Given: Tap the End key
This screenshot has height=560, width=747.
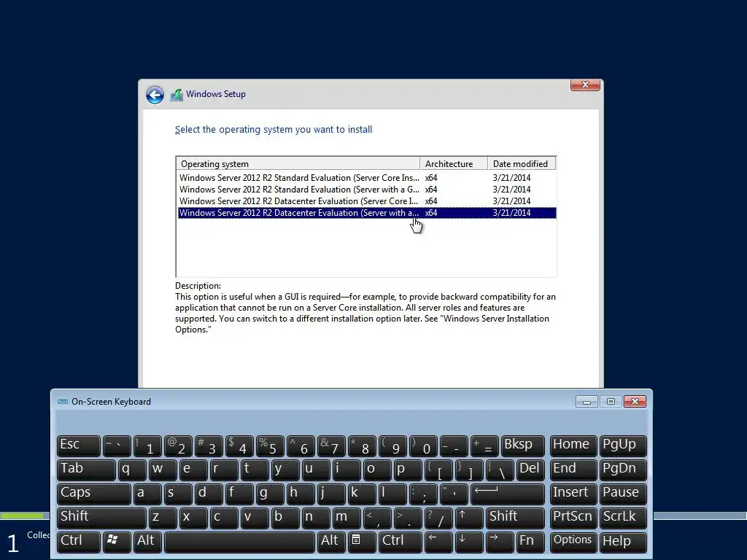Looking at the screenshot, I should coord(573,470).
